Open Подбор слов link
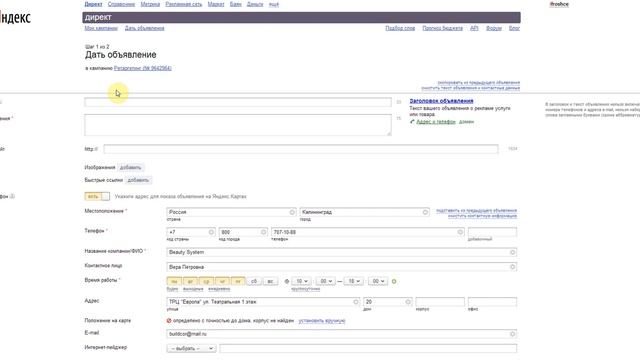640x360 pixels. point(400,28)
